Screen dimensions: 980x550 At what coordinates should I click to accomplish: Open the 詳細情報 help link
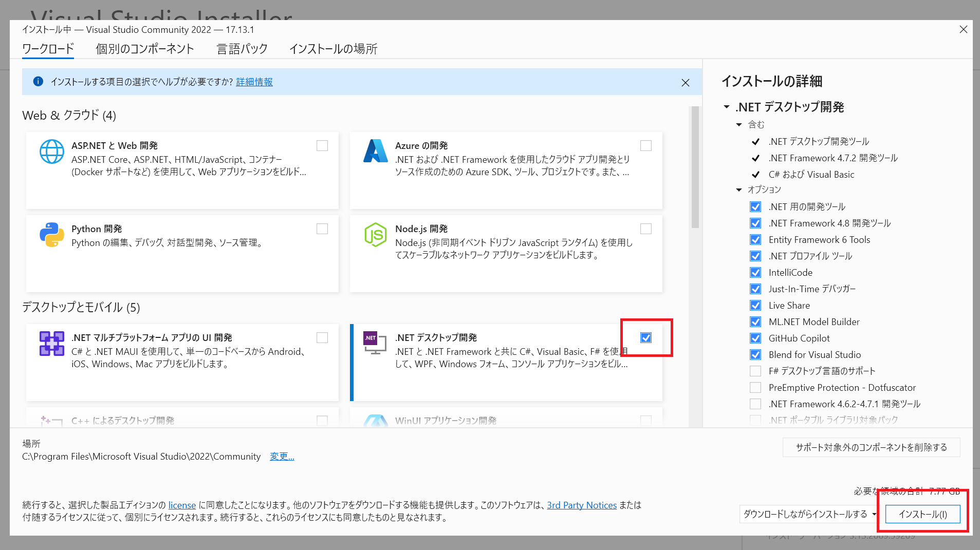coord(254,82)
